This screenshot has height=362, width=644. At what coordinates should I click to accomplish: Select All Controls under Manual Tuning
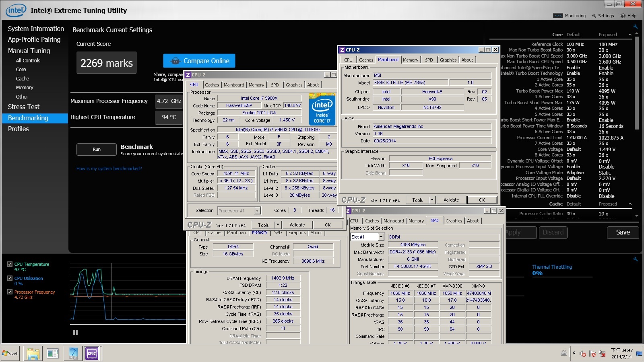coord(28,61)
